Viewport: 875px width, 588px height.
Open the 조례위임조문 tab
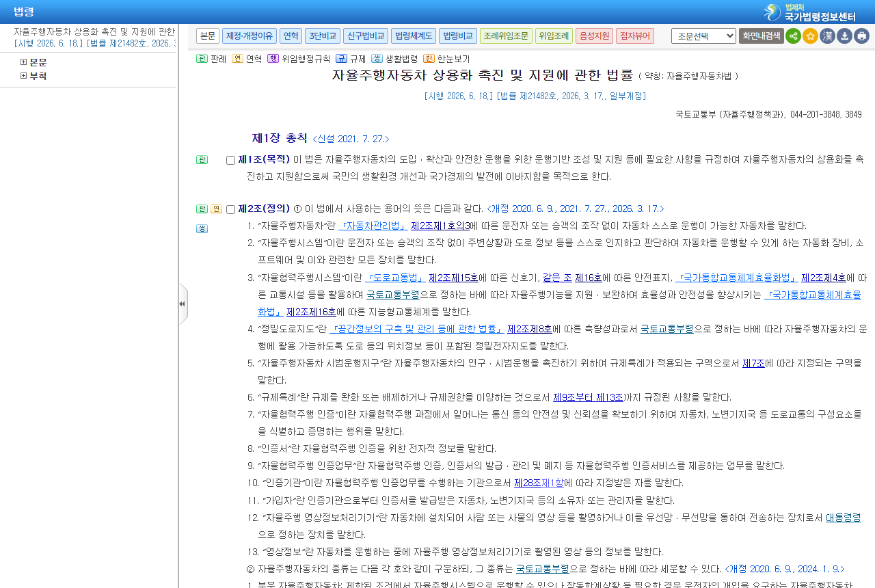coord(506,36)
